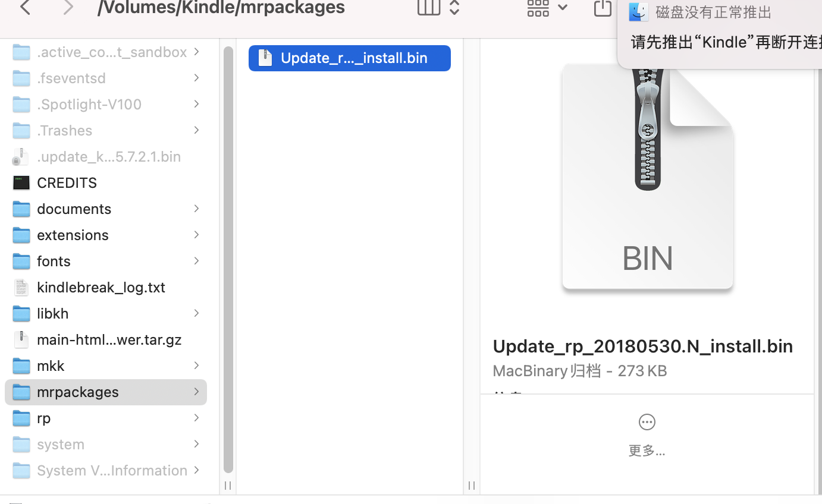The image size is (822, 504).
Task: Expand .active_co...t_sandbox folder chevron
Action: coord(196,52)
